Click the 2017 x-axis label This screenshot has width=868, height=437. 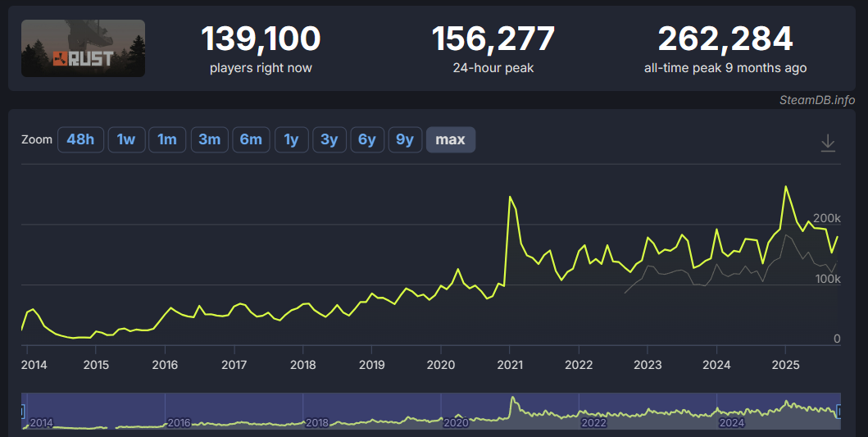[x=234, y=365]
